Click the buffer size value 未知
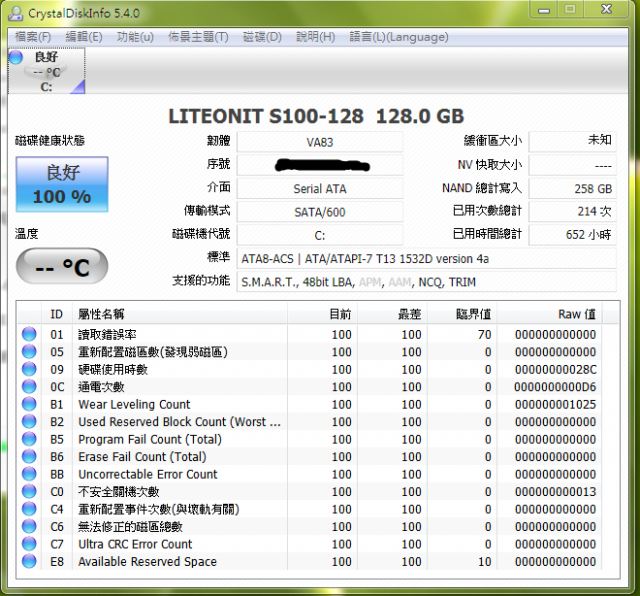Screen dimensions: 640x596 (573, 141)
